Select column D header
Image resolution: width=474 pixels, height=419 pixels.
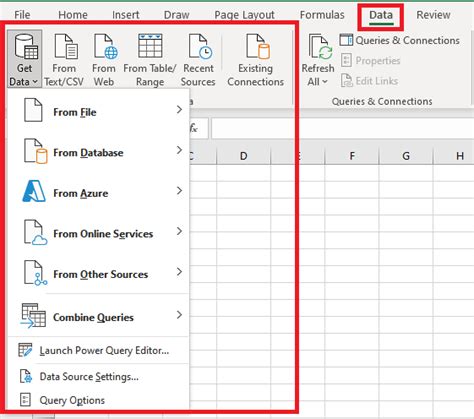tap(244, 156)
